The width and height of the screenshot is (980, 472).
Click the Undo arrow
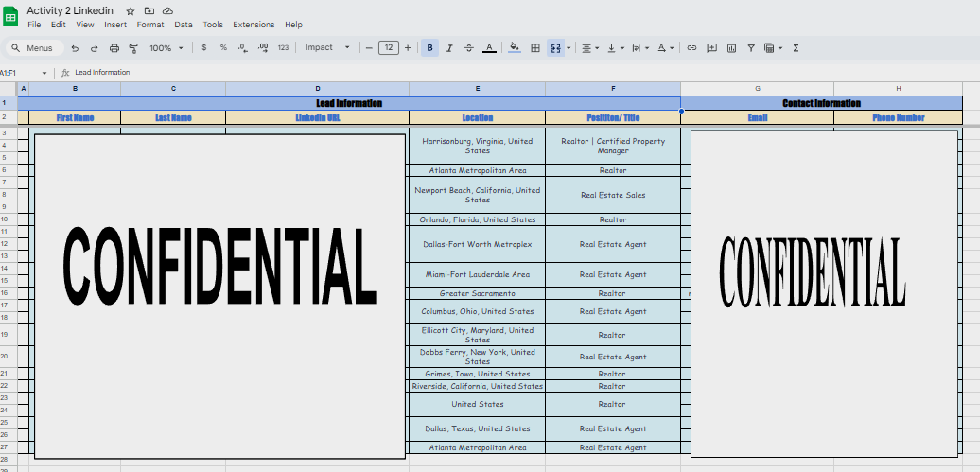(75, 48)
